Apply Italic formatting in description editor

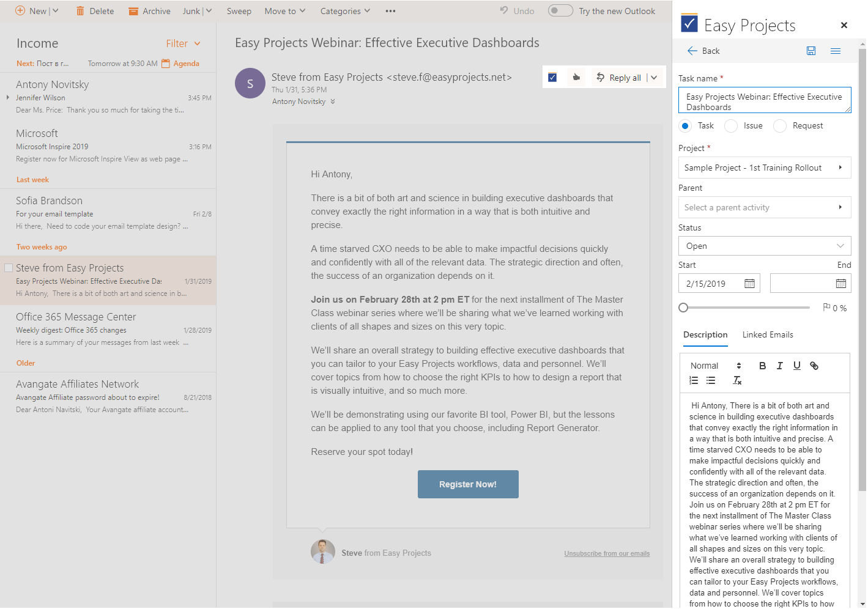point(779,366)
